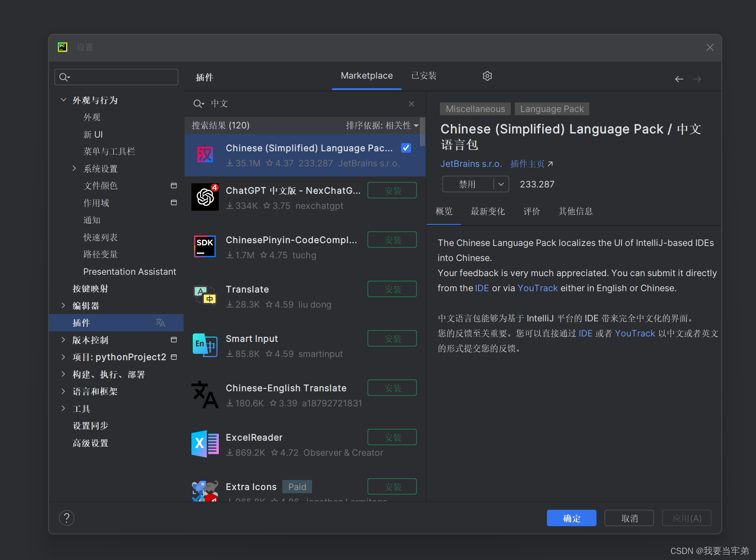This screenshot has width=756, height=560.
Task: Open the JetBrains s.r.o. vendor link
Action: 471,164
